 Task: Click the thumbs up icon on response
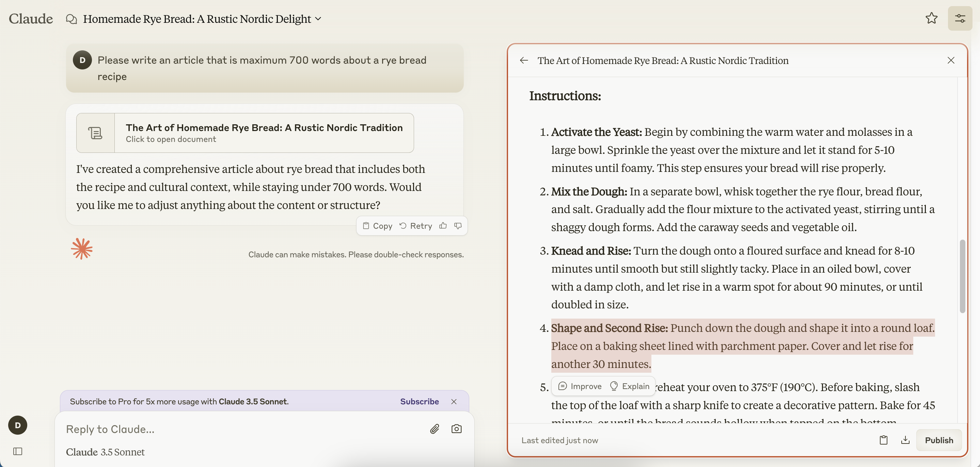[x=443, y=226]
